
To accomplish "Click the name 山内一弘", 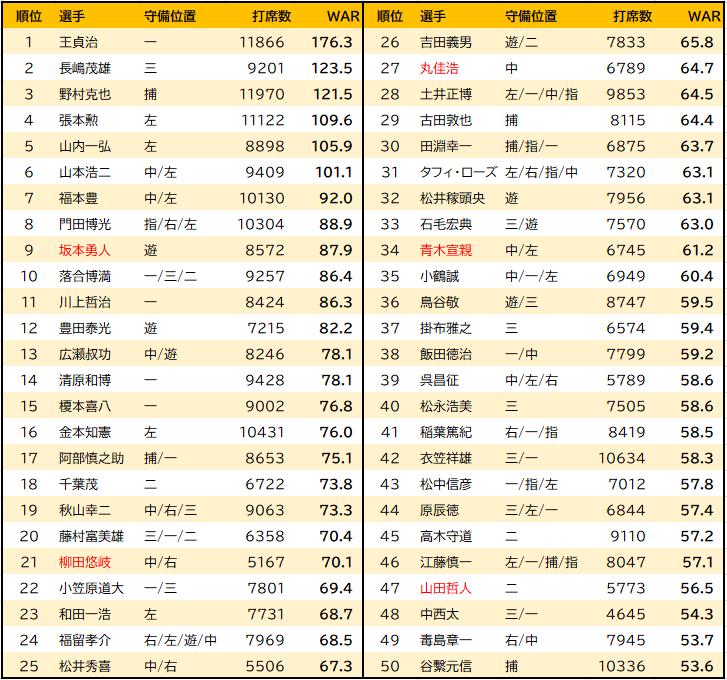I will pyautogui.click(x=85, y=146).
